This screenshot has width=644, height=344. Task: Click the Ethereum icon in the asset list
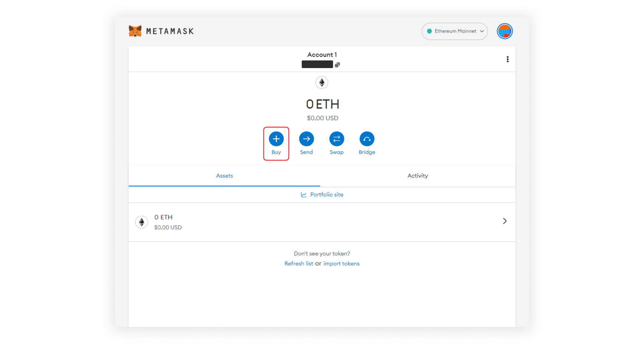(142, 222)
